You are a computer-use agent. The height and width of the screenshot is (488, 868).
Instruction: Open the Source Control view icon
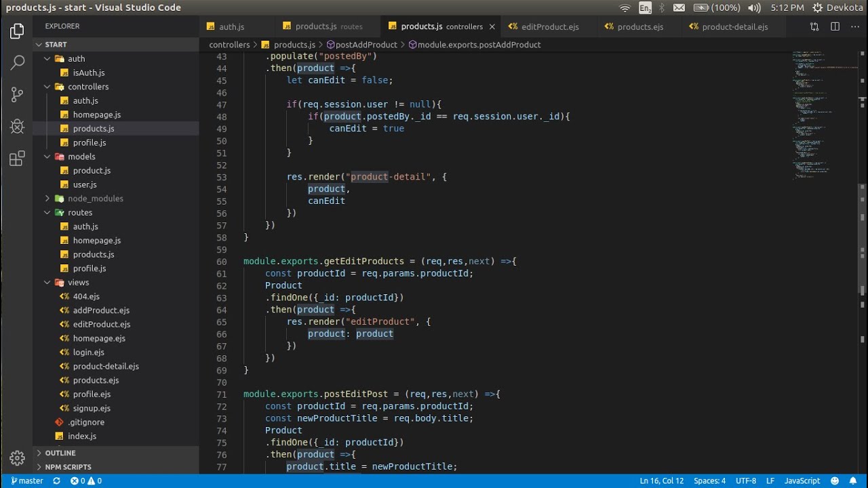(17, 94)
